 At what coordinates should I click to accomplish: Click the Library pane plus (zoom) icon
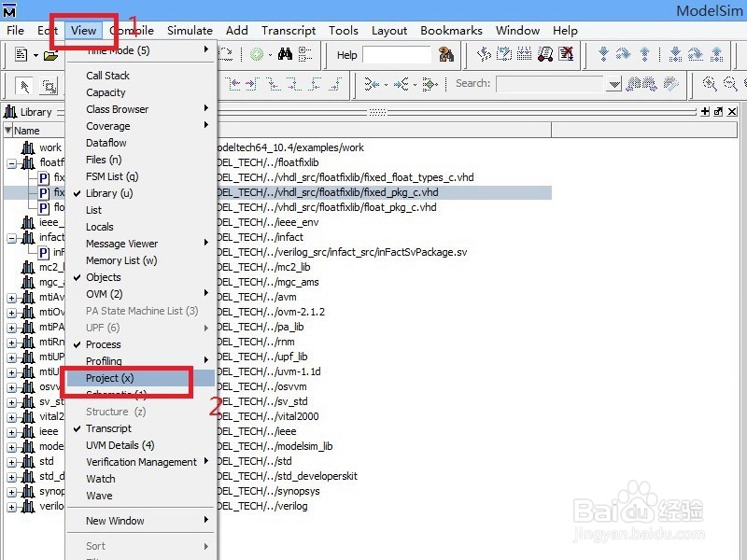706,111
